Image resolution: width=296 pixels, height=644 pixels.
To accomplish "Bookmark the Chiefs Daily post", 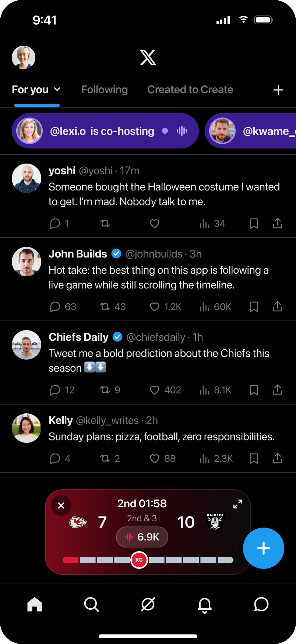I will (254, 390).
